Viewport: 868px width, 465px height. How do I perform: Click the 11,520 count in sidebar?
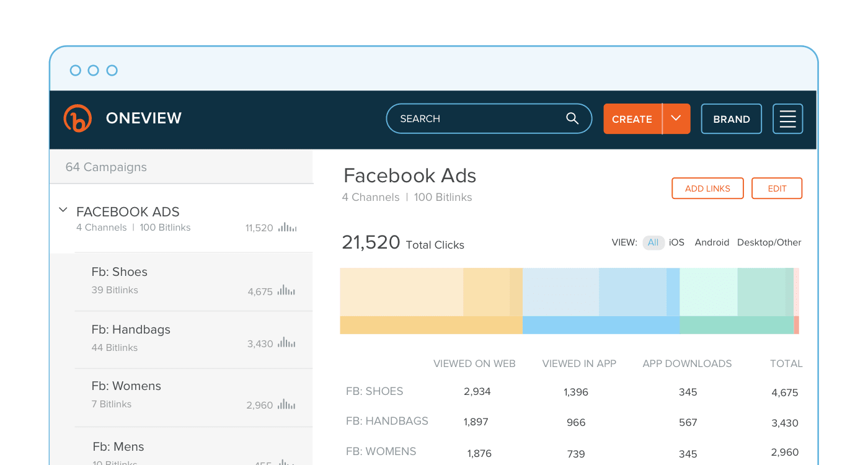pyautogui.click(x=259, y=228)
